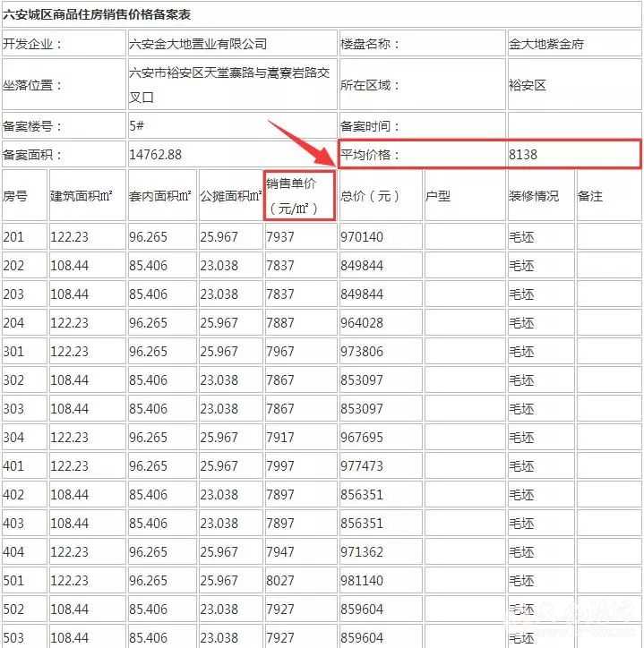Click total price 970140 for room 201

click(361, 237)
